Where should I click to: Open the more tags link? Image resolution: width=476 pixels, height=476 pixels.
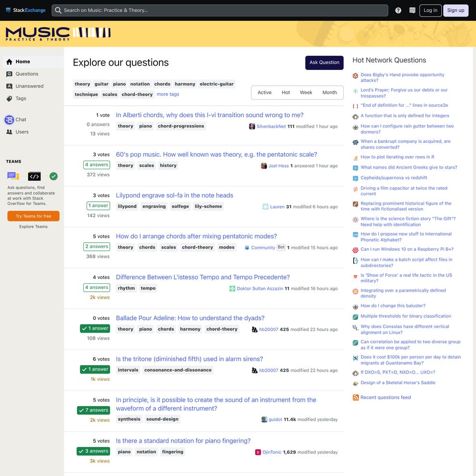point(168,94)
